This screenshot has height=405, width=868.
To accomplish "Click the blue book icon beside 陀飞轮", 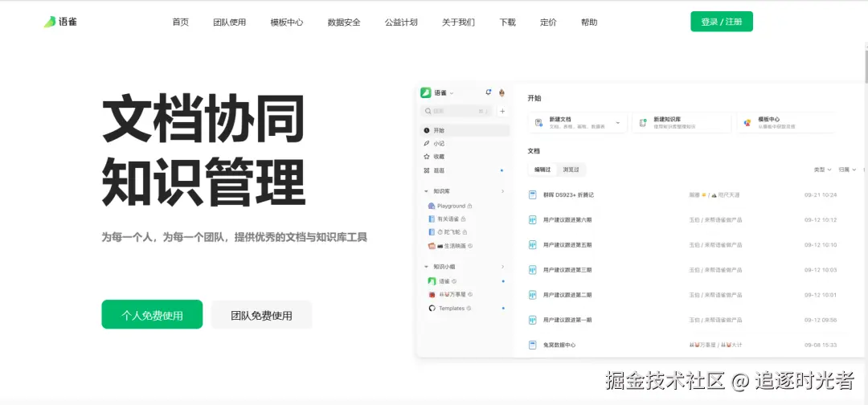I will click(432, 232).
